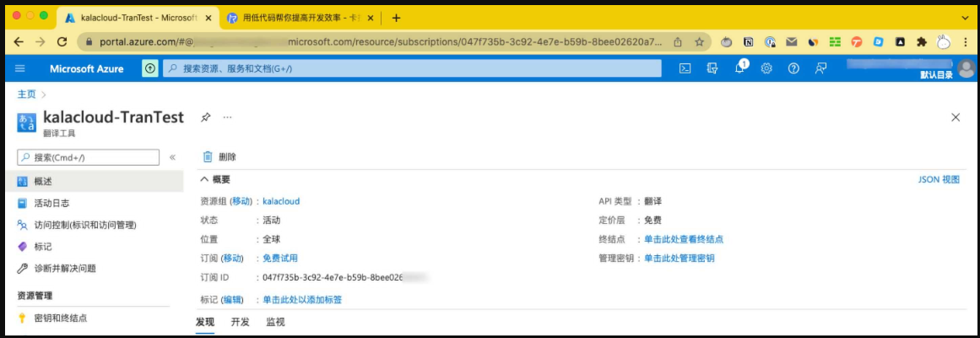The image size is (980, 338).
Task: Open the mail envelope extension
Action: click(x=792, y=42)
